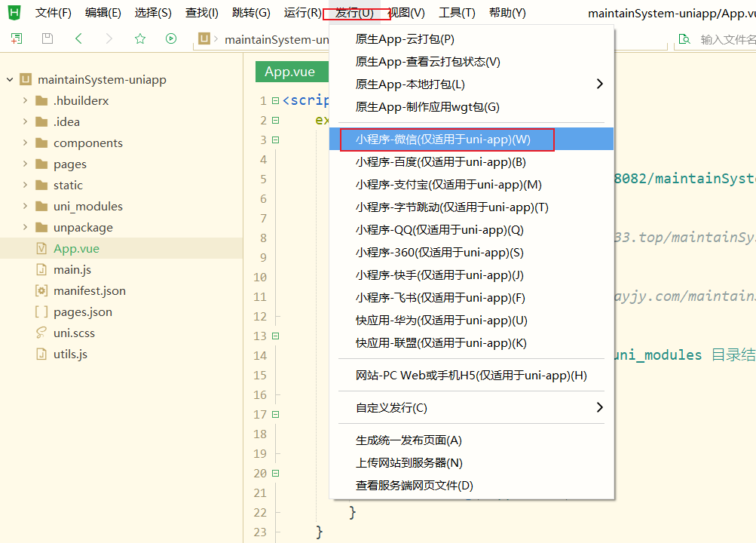The width and height of the screenshot is (756, 543).
Task: Click the components folder icon
Action: (42, 143)
